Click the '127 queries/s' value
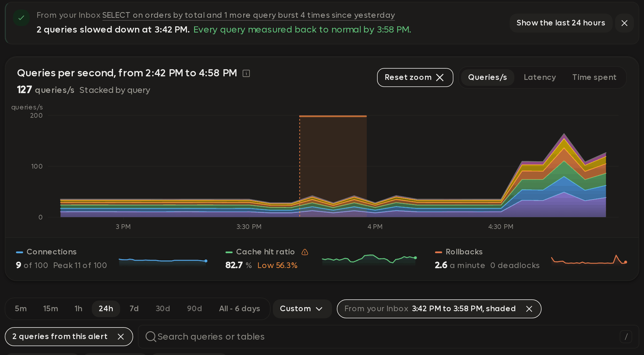The image size is (644, 355). (x=46, y=90)
